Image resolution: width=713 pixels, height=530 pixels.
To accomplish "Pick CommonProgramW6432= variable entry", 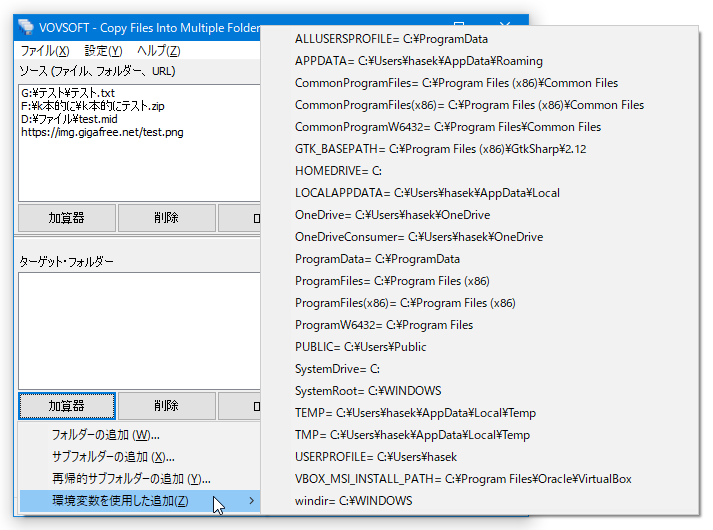I will click(480, 127).
